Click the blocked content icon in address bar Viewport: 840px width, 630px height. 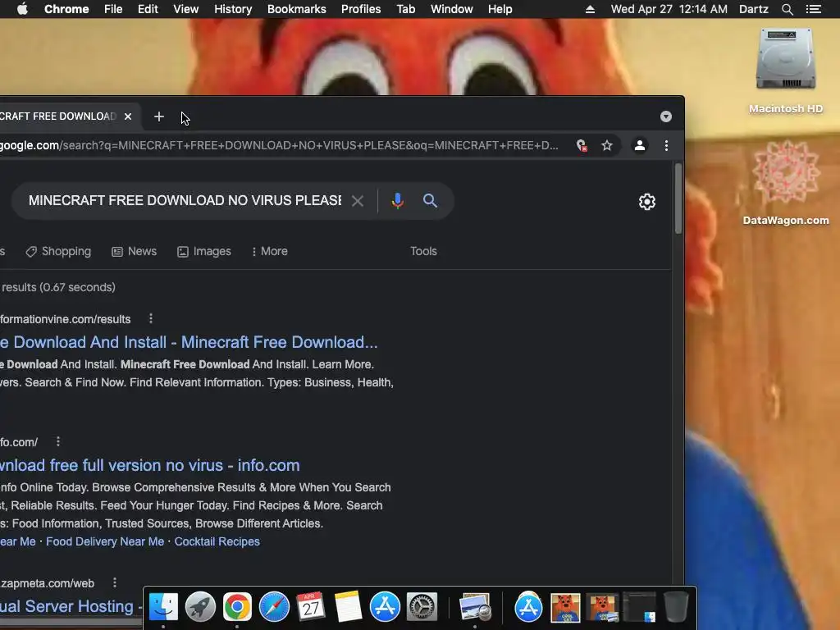pyautogui.click(x=582, y=145)
